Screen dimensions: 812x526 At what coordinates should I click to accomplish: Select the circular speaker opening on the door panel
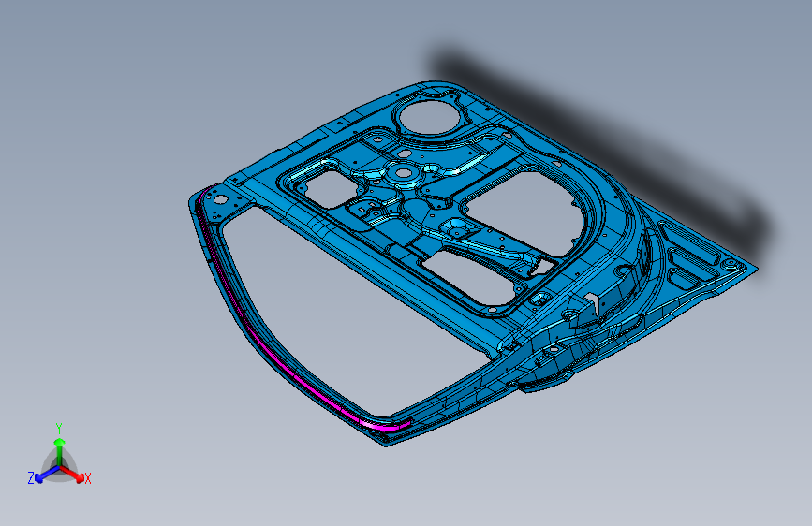tap(428, 116)
